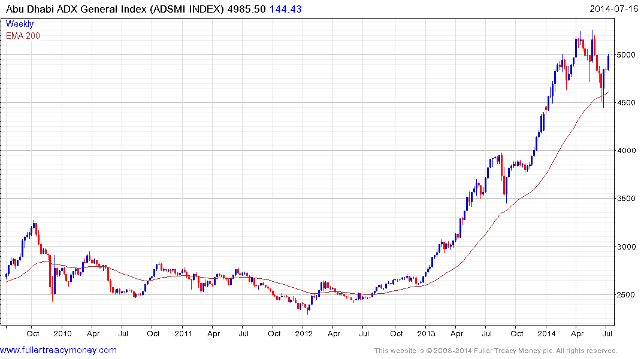Image resolution: width=644 pixels, height=359 pixels.
Task: Click the www.fullertreacymoney.com website link
Action: point(58,350)
